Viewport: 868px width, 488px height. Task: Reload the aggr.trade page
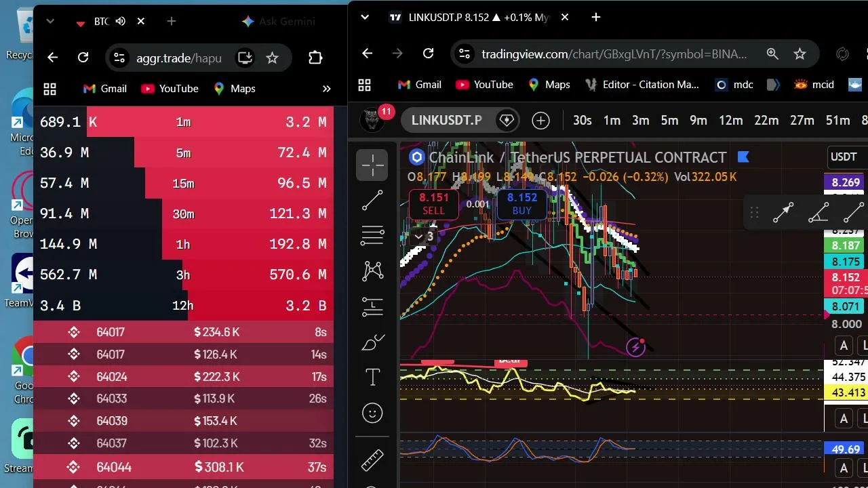(x=83, y=58)
